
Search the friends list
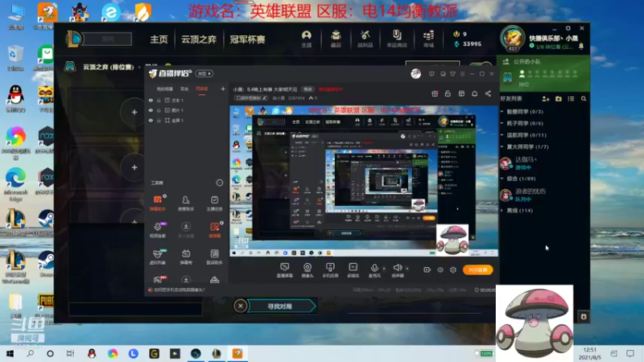point(584,99)
